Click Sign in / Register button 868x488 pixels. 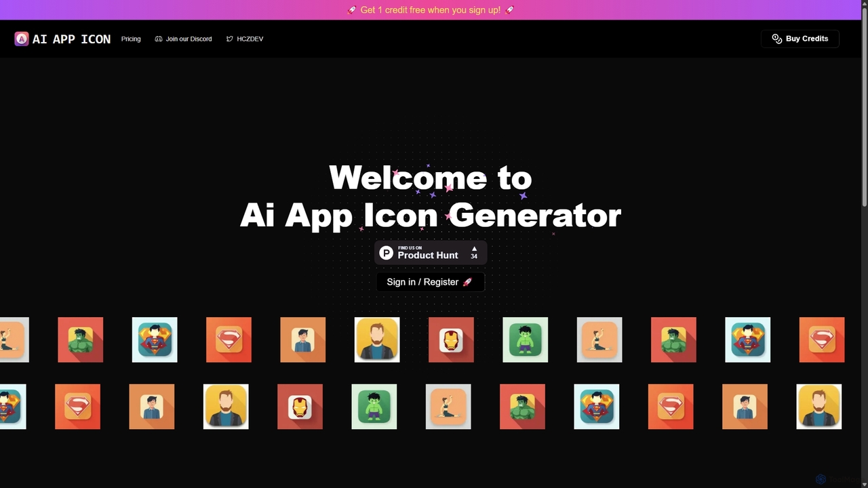click(x=431, y=282)
